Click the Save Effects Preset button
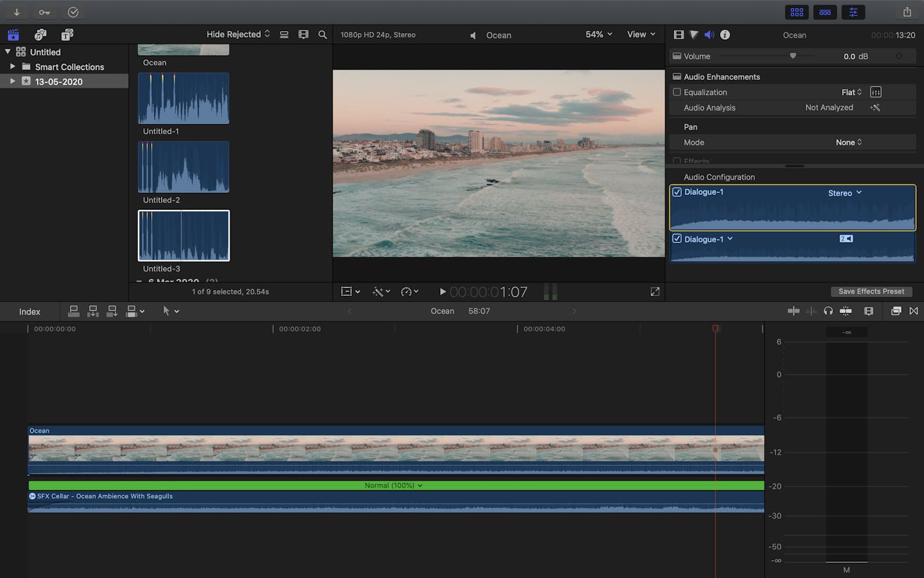This screenshot has width=924, height=578. (871, 291)
